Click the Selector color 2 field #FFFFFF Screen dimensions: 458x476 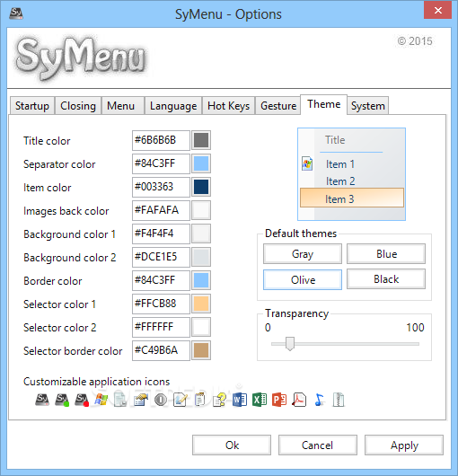(161, 327)
